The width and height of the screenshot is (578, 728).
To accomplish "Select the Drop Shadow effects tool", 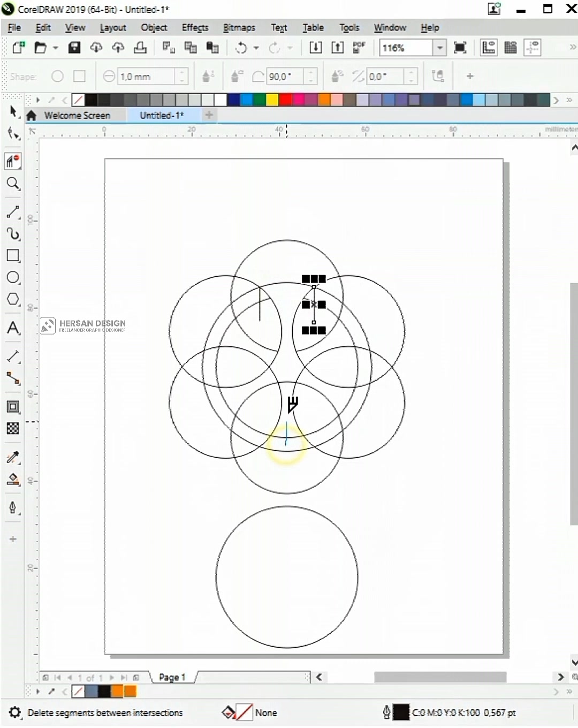I will point(13,407).
